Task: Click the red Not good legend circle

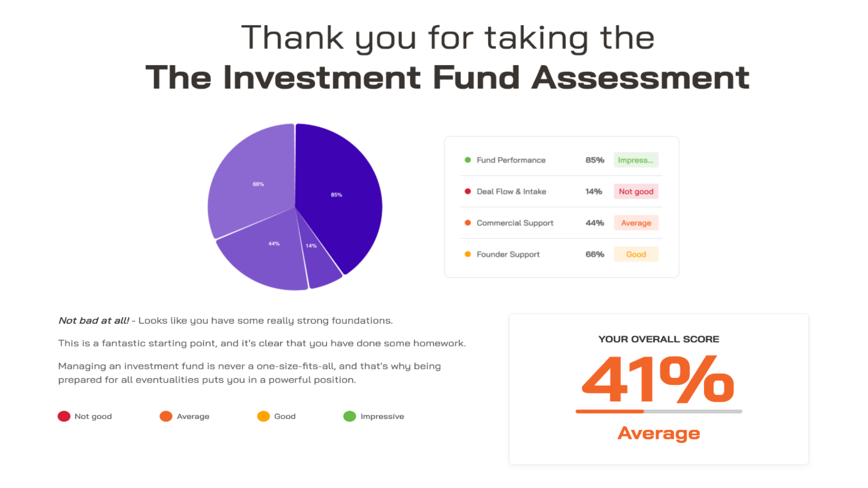Action: [x=64, y=416]
